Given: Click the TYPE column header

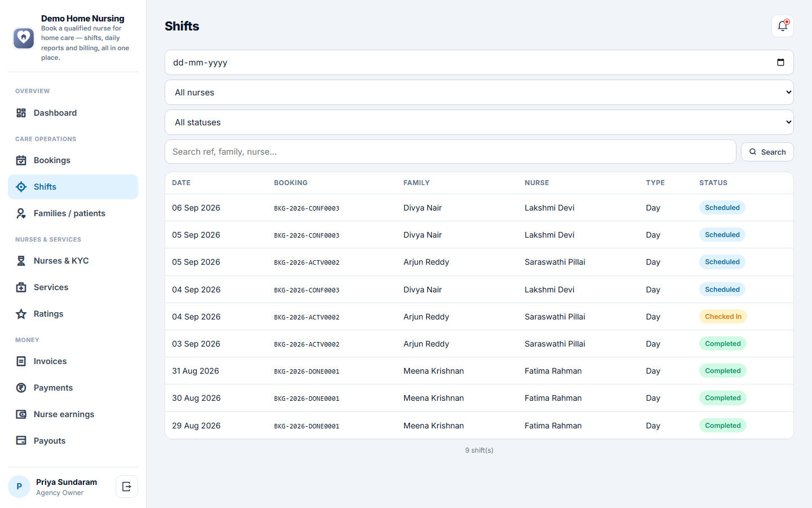Looking at the screenshot, I should (655, 183).
